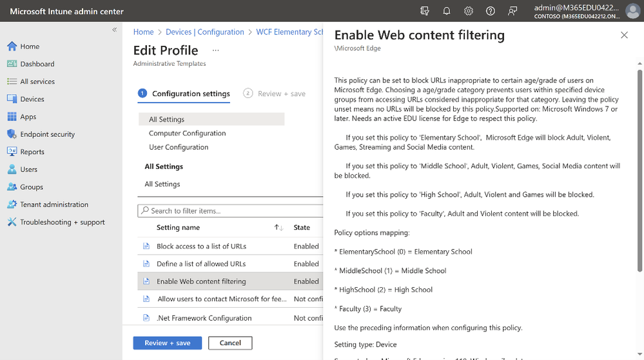
Task: Select the Review + save step tab
Action: (275, 94)
